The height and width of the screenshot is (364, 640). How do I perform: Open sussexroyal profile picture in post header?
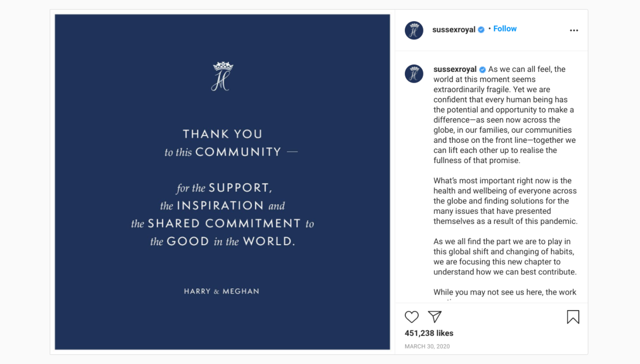(x=414, y=30)
